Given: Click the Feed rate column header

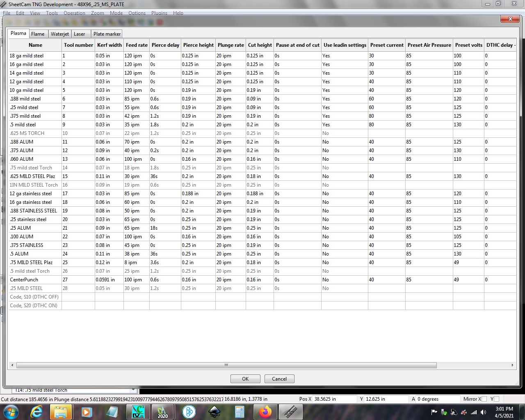Looking at the screenshot, I should (x=137, y=45).
